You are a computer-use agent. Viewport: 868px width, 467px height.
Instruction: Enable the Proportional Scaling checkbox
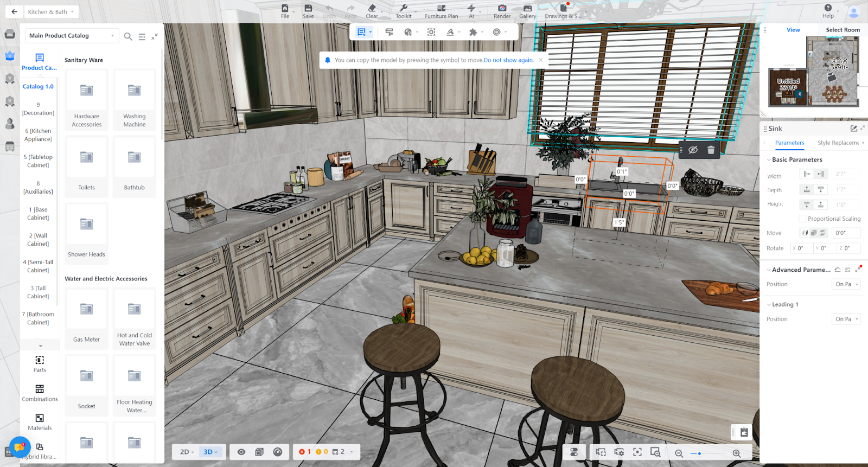pos(802,219)
